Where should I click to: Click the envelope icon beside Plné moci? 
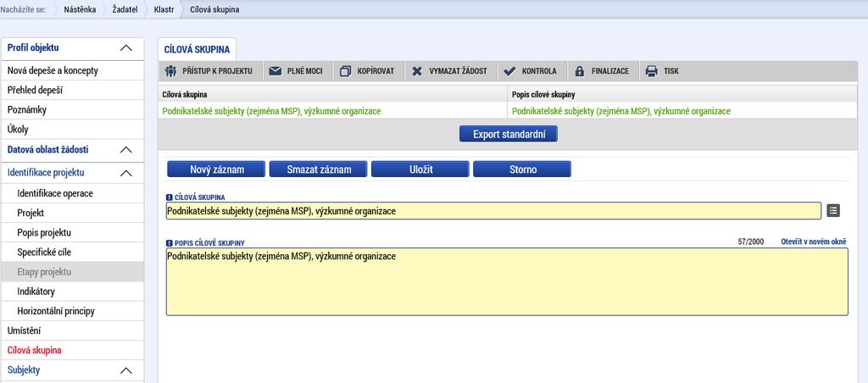point(275,71)
